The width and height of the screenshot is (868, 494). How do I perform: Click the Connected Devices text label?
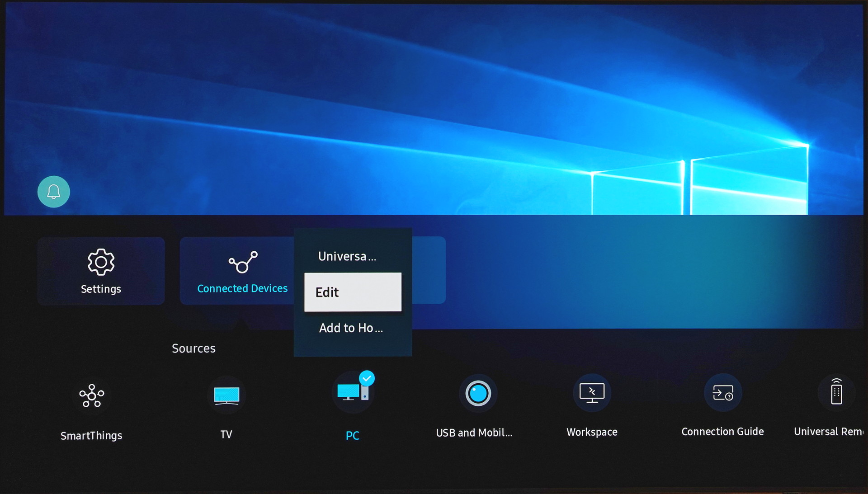242,288
